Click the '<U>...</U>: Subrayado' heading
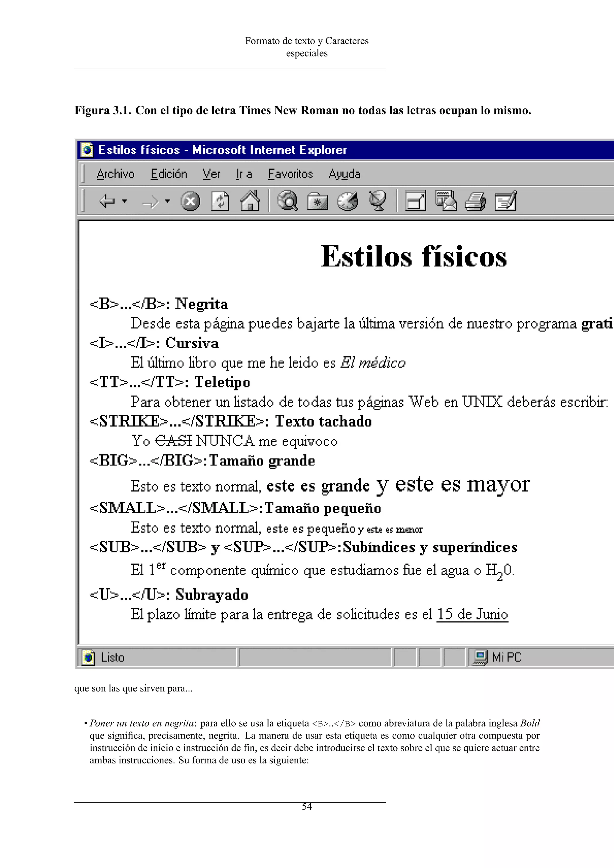Image resolution: width=614 pixels, height=868 pixels. [168, 595]
